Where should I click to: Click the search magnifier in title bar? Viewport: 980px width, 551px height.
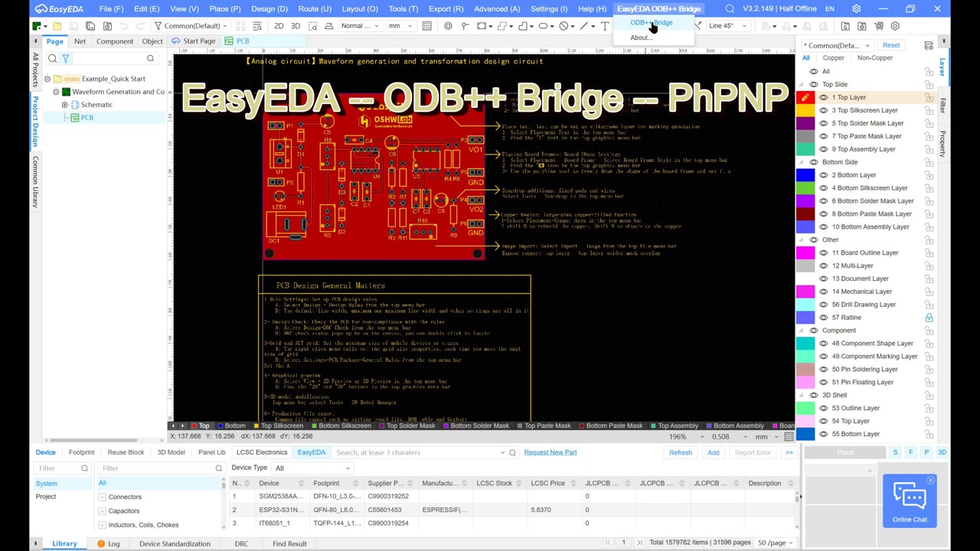point(730,8)
